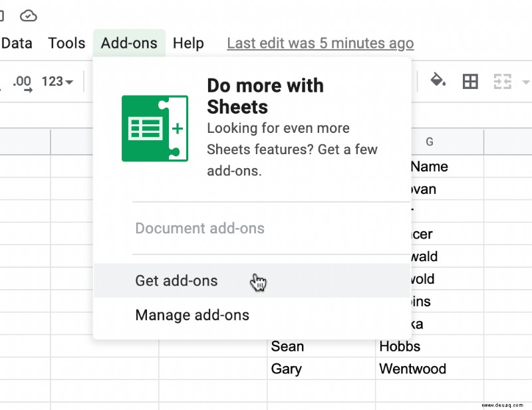
Task: Click the 'Do more with Sheets' heading
Action: pyautogui.click(x=265, y=96)
